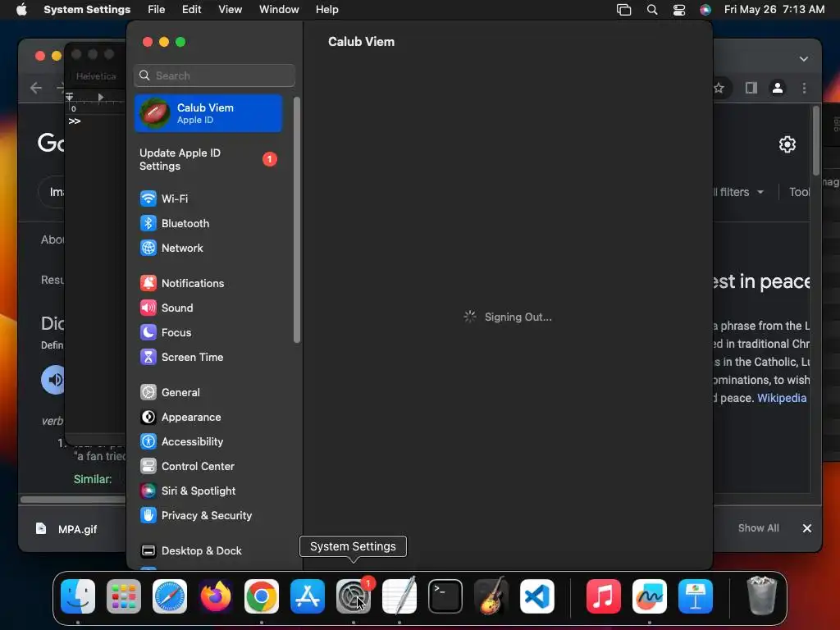Expand Chrome tab search chevron
The width and height of the screenshot is (840, 630).
pos(804,59)
